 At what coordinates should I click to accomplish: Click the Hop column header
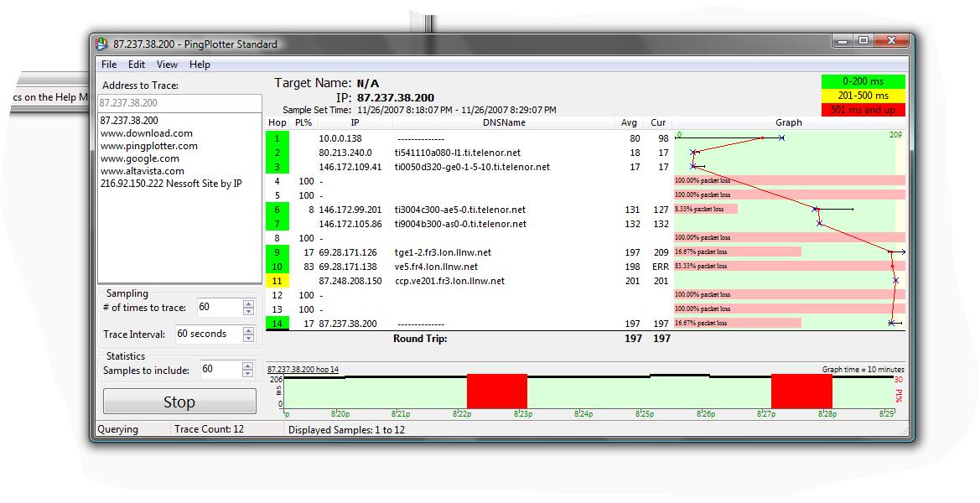point(277,122)
